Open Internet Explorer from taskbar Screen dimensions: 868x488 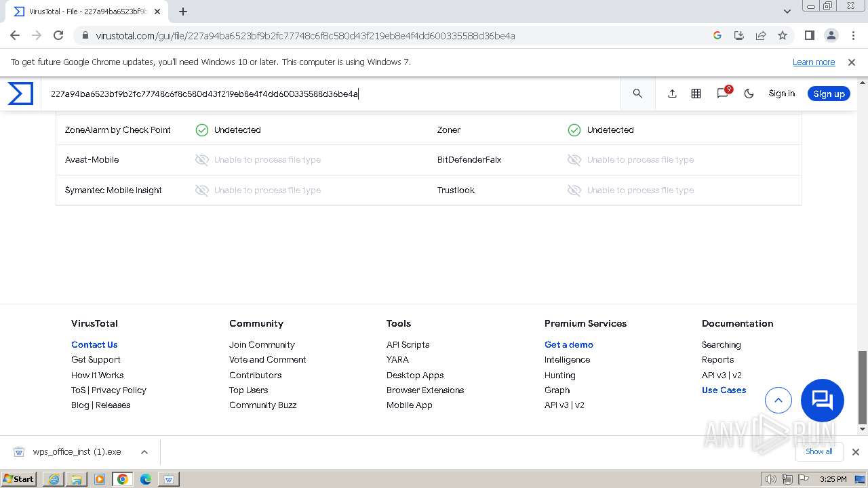pos(54,479)
